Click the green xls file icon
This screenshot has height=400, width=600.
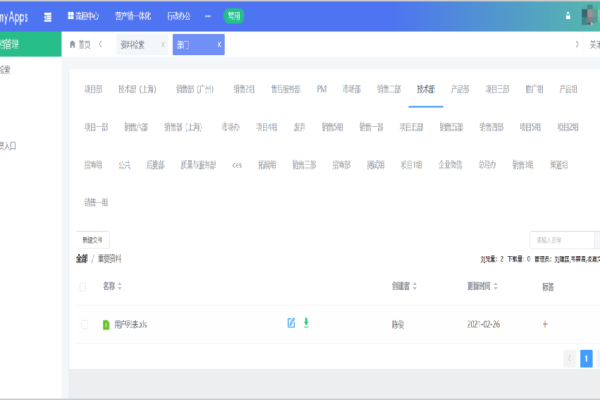[106, 325]
